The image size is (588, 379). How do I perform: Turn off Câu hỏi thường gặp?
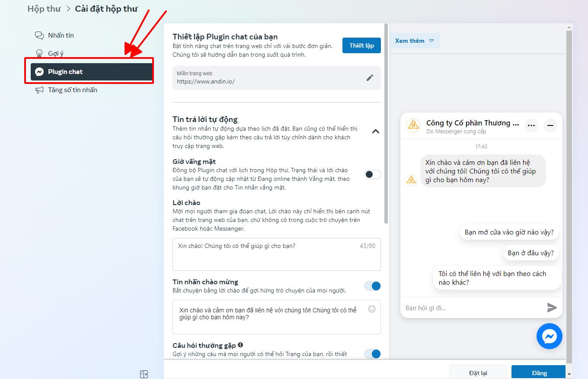(372, 354)
